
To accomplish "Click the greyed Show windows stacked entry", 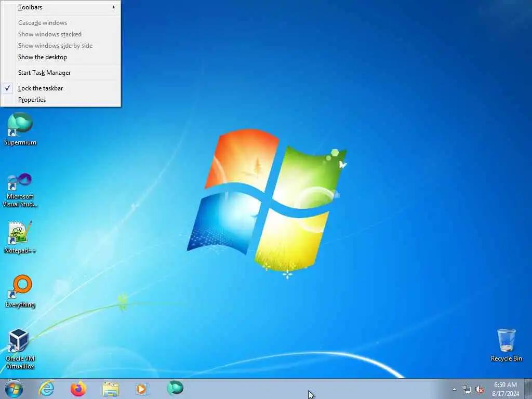I will pyautogui.click(x=61, y=34).
